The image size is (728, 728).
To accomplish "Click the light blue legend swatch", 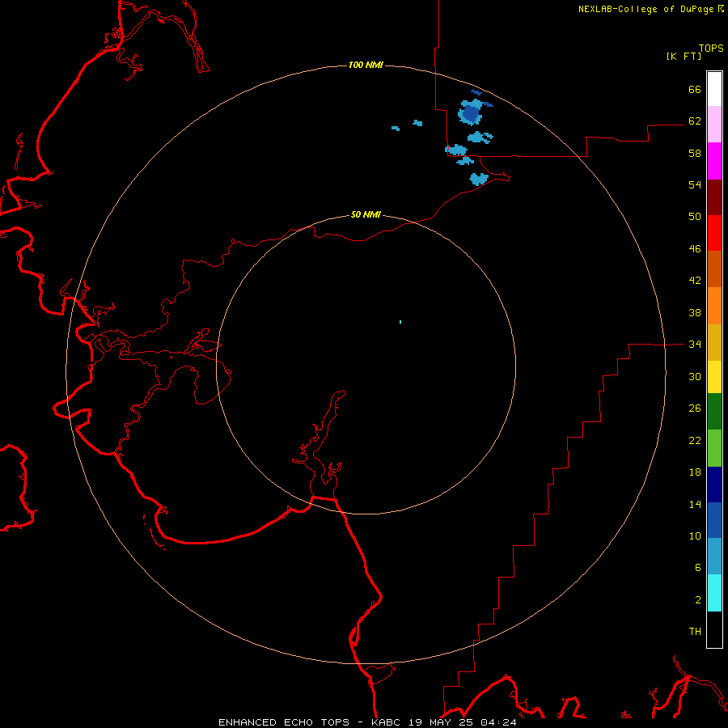I will pos(714,557).
